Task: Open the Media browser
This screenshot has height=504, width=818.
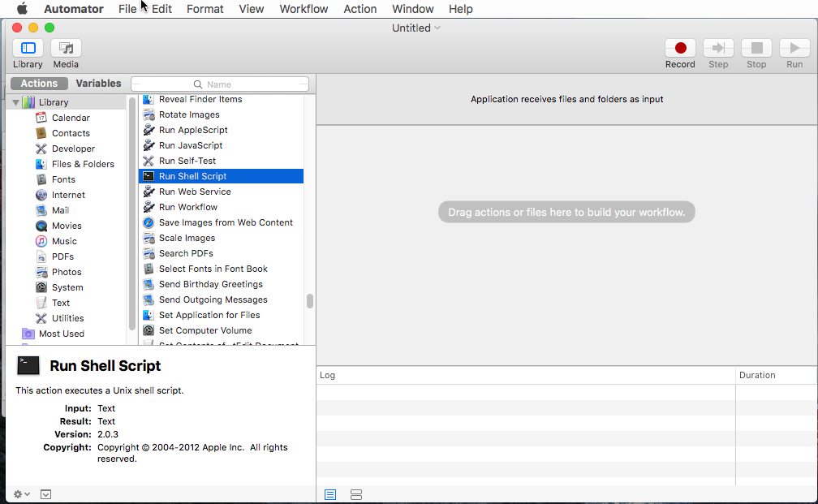Action: (66, 48)
